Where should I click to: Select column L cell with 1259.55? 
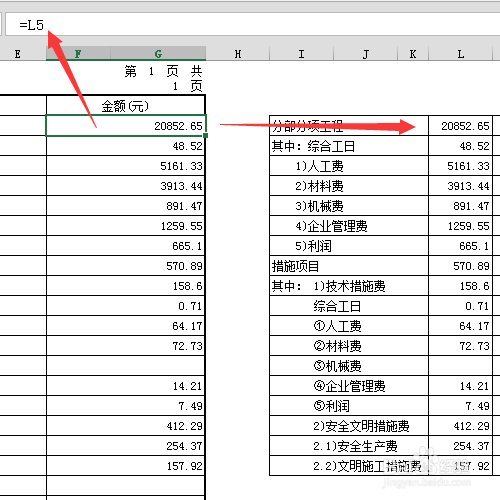coord(460,226)
